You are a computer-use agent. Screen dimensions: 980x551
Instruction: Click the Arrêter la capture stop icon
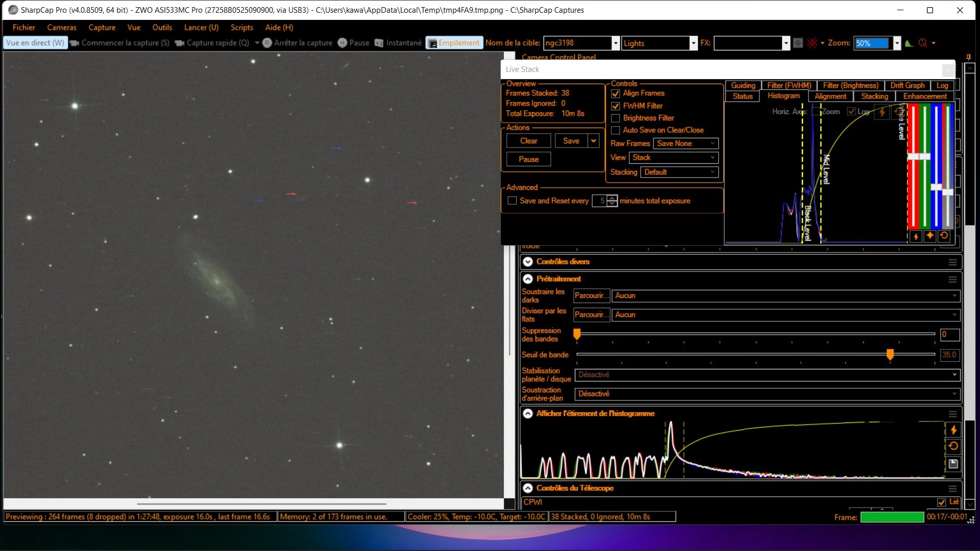(267, 43)
